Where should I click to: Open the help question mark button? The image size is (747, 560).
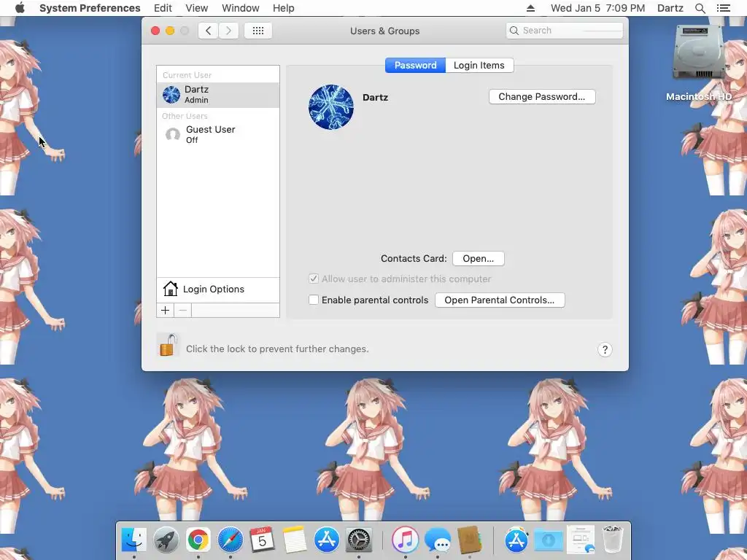tap(605, 349)
